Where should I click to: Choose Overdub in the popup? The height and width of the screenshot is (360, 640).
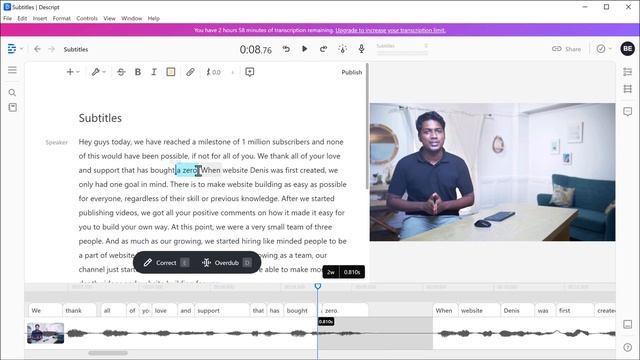(227, 262)
